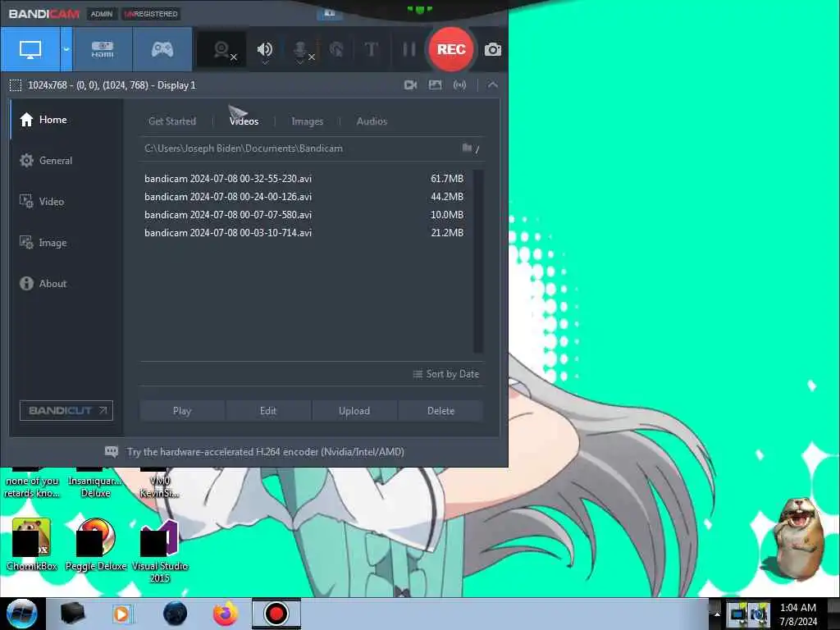Toggle webcam overlay
The width and height of the screenshot is (840, 630).
221,50
